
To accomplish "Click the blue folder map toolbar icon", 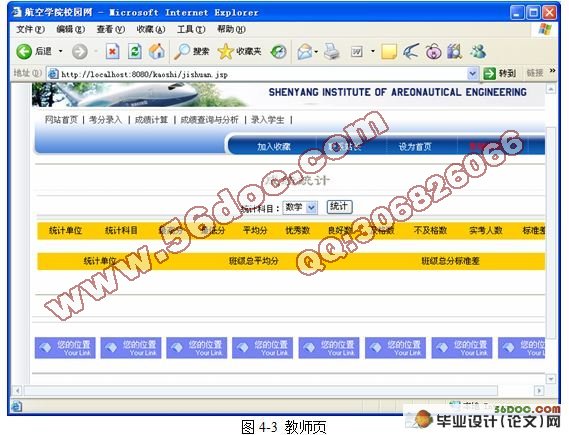I will [455, 52].
